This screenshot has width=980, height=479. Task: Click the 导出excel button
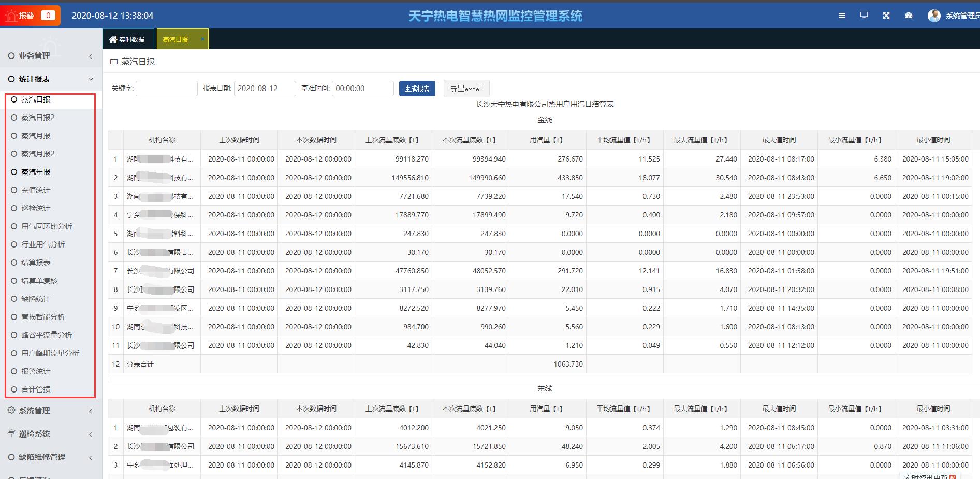(466, 89)
